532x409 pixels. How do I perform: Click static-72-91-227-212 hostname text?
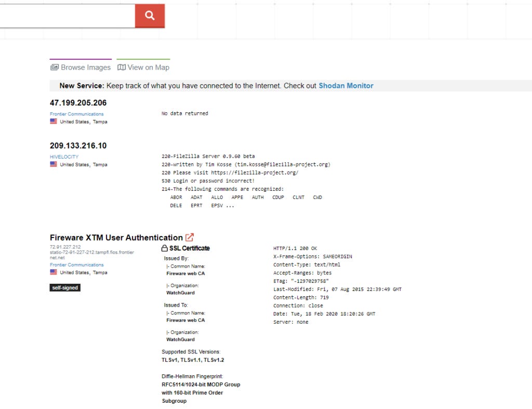pyautogui.click(x=91, y=255)
